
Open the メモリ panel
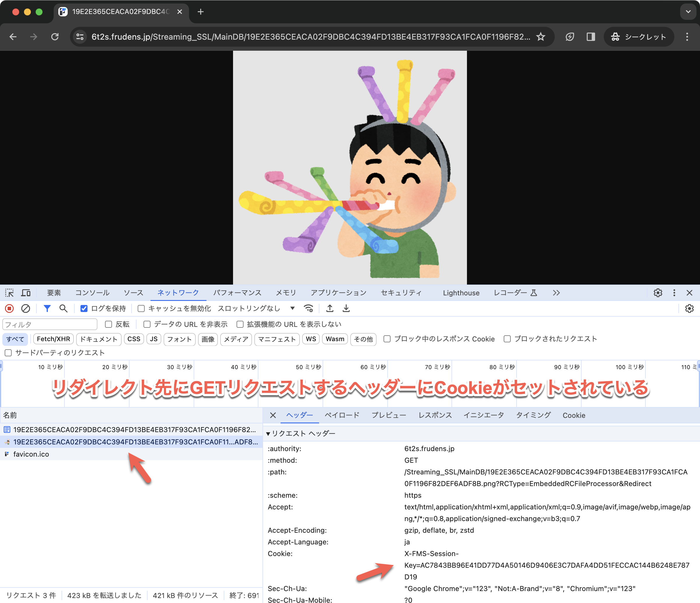coord(286,293)
